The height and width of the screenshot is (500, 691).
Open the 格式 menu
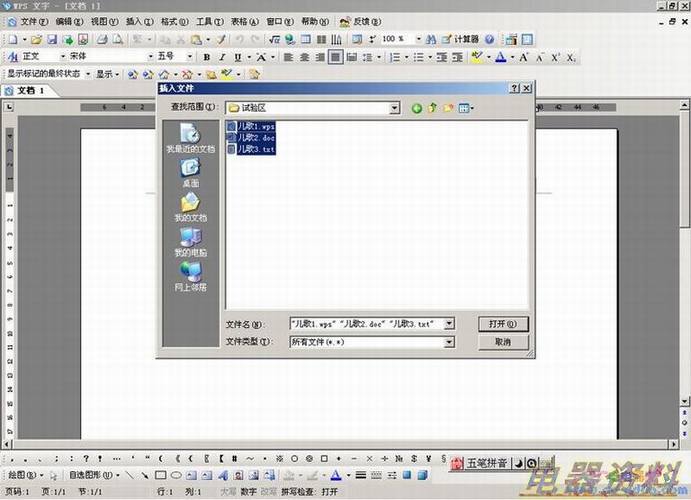click(175, 21)
